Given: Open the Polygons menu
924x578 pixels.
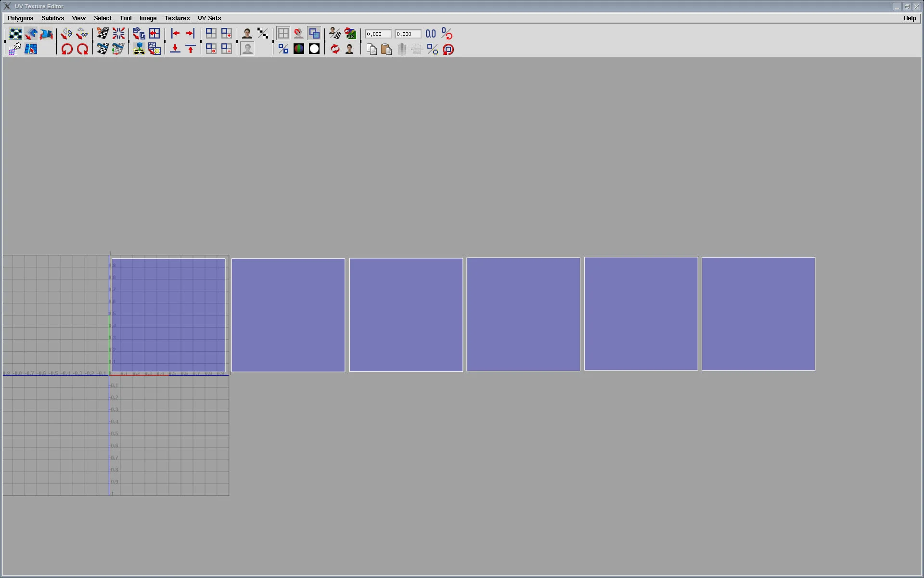Looking at the screenshot, I should 20,18.
